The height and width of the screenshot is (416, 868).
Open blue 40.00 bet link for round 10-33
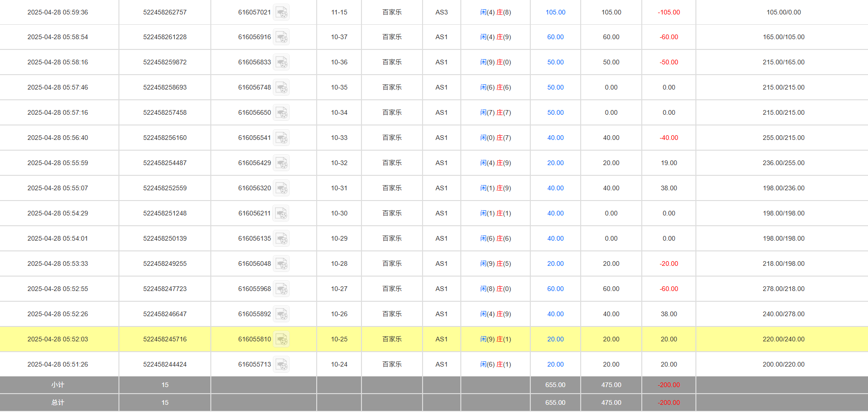coord(555,138)
